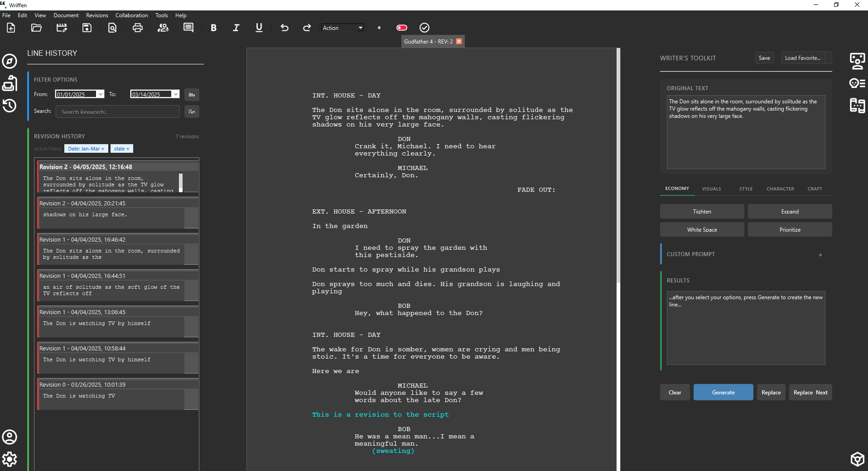Expand the To date picker

tap(175, 94)
